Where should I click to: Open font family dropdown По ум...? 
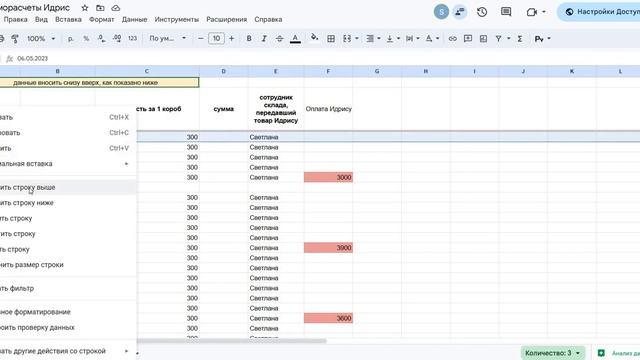coord(167,38)
